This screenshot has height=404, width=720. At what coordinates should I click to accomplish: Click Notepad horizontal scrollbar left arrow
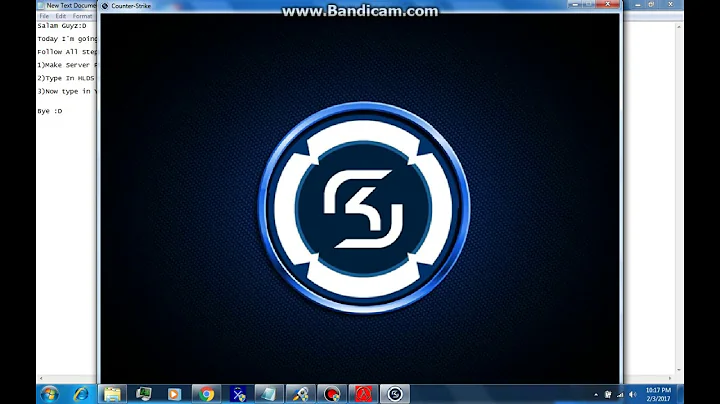click(41, 378)
